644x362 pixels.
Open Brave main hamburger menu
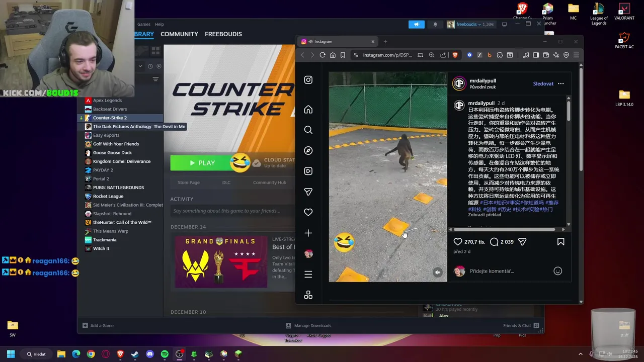576,55
